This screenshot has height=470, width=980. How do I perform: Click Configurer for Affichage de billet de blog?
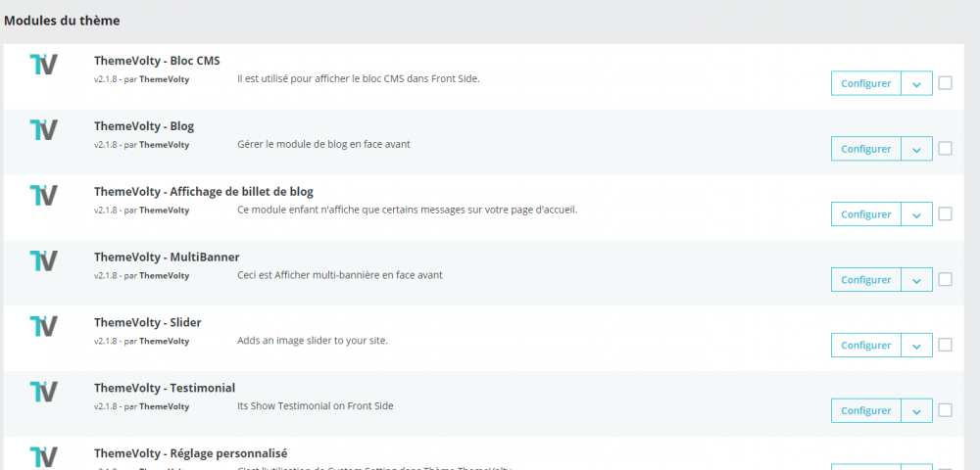click(x=865, y=214)
